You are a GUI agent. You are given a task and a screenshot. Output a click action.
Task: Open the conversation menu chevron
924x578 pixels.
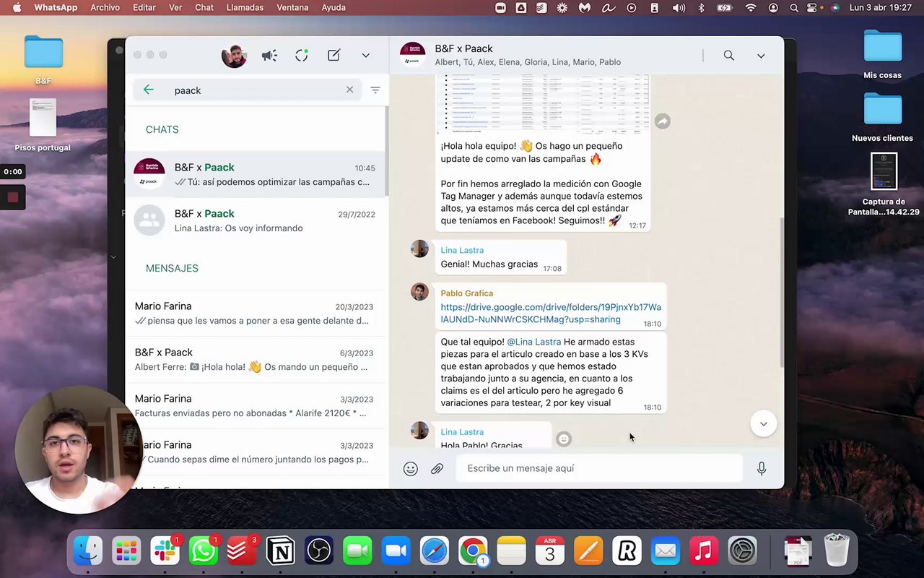click(761, 56)
